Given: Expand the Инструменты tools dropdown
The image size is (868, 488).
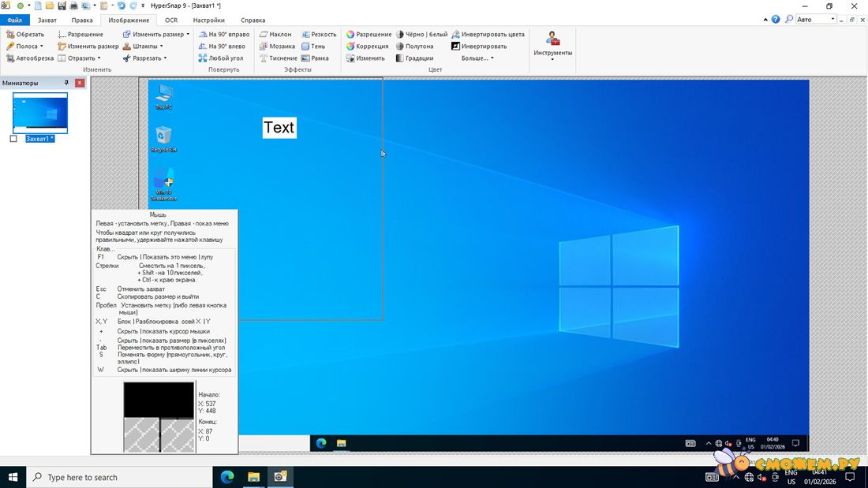Looking at the screenshot, I should coord(552,47).
